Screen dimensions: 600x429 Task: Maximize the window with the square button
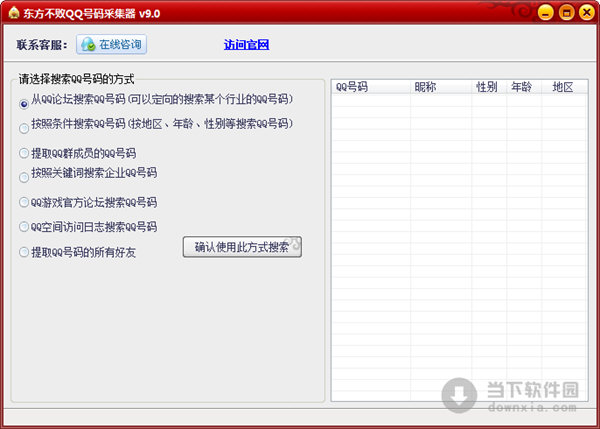(566, 13)
